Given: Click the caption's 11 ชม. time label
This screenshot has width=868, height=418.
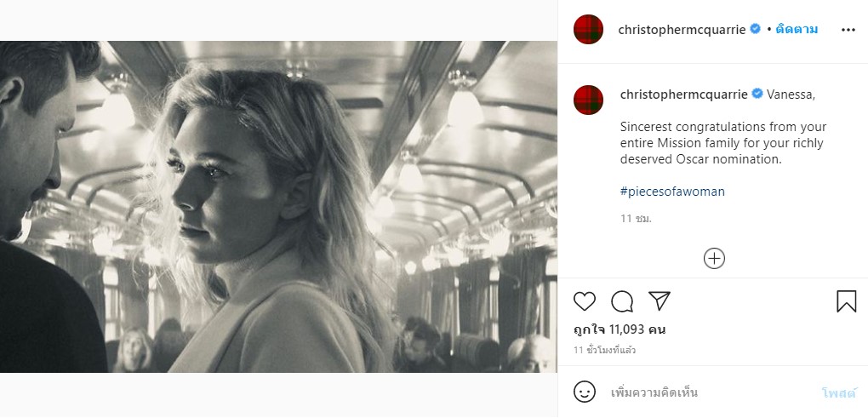Looking at the screenshot, I should pyautogui.click(x=636, y=219).
